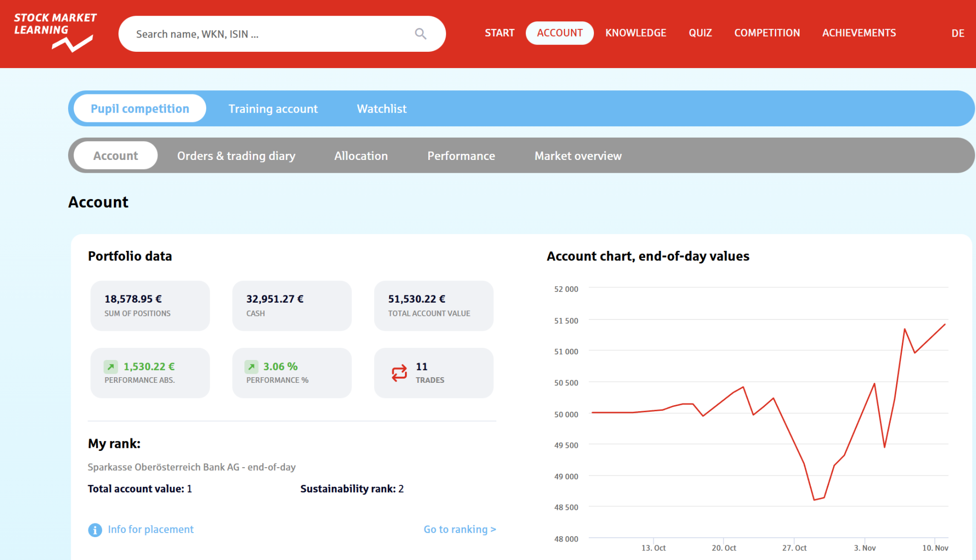Switch language to DE
This screenshot has width=976, height=560.
[x=958, y=33]
